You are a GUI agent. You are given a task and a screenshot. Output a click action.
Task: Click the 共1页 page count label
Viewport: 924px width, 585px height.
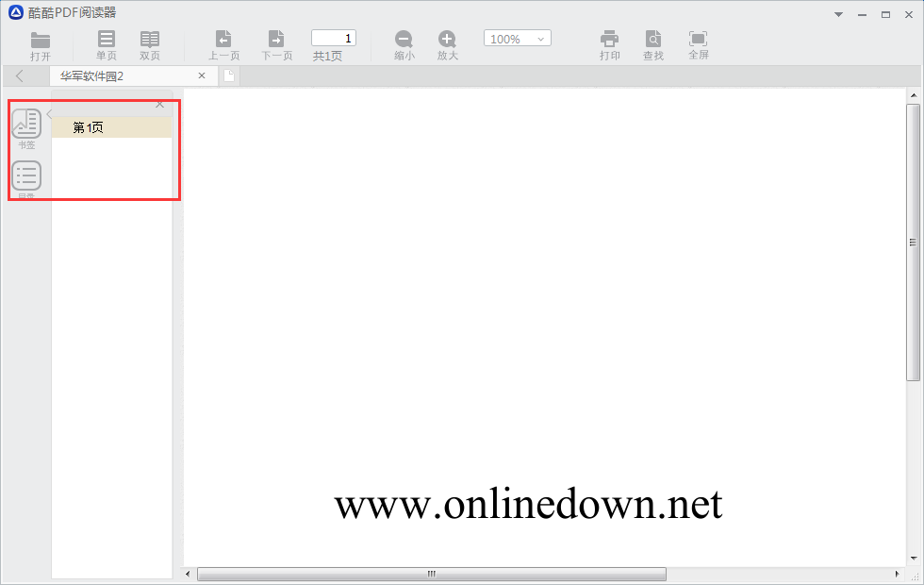327,56
